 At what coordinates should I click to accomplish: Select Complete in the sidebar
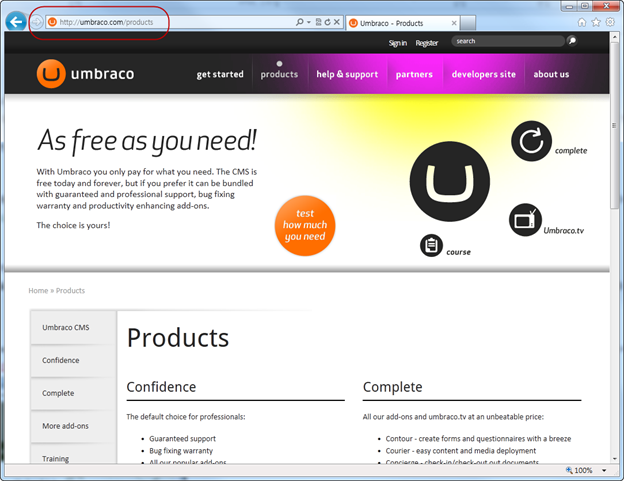73,393
